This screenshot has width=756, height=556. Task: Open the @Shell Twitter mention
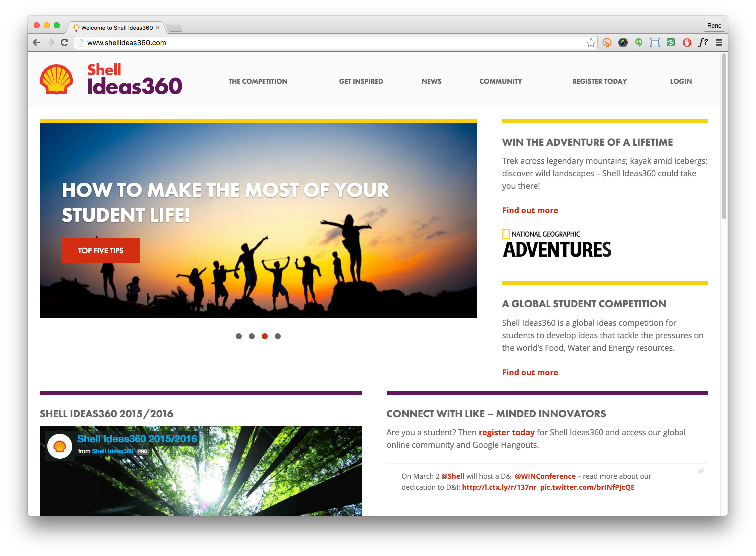tap(453, 476)
